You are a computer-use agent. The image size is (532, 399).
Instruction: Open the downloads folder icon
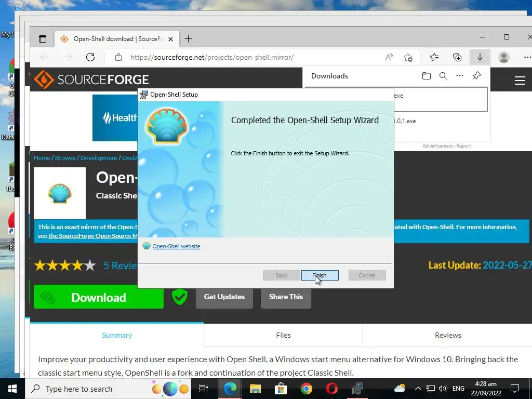[x=427, y=76]
